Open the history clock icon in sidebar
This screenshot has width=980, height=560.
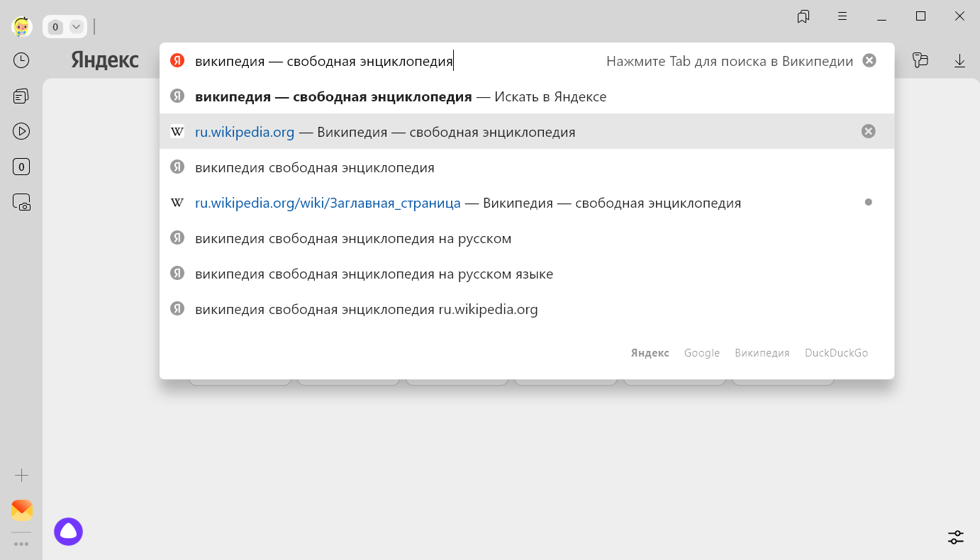[x=21, y=60]
